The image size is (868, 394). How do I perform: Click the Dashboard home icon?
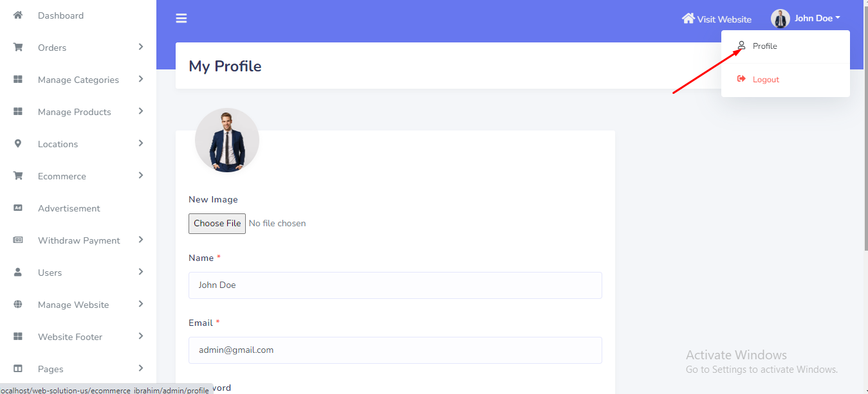click(18, 15)
